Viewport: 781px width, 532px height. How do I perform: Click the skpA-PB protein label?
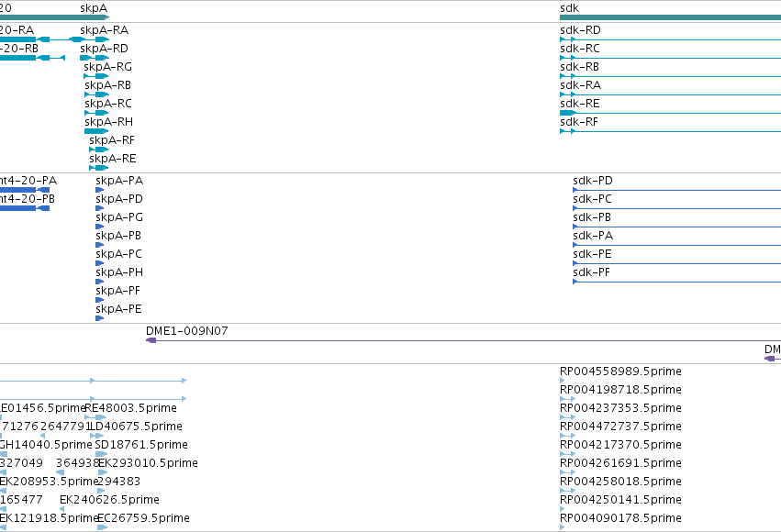(118, 236)
